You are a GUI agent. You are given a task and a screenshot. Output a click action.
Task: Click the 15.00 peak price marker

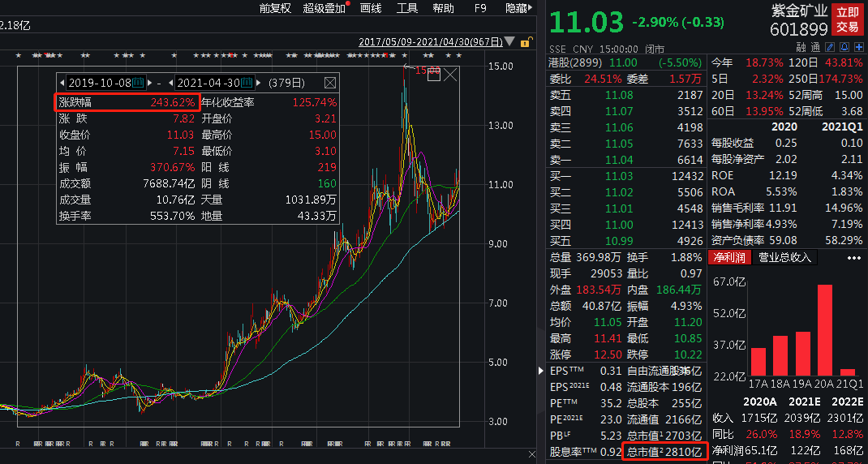tap(428, 71)
